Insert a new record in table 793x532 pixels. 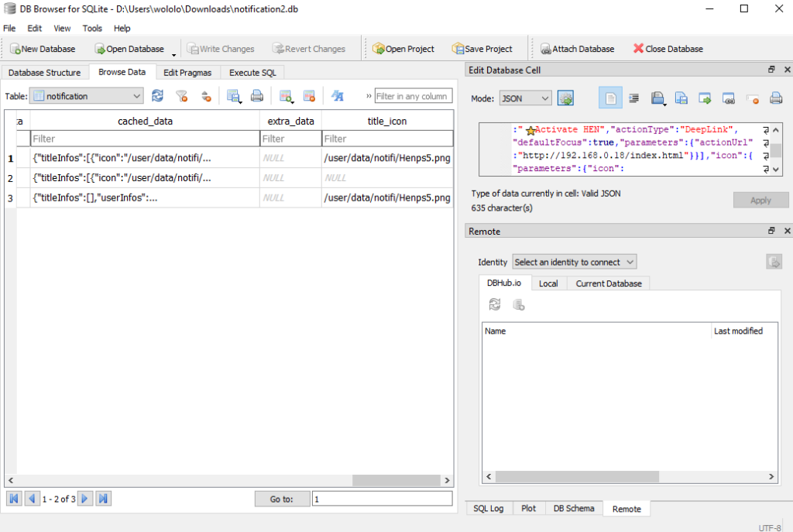286,96
